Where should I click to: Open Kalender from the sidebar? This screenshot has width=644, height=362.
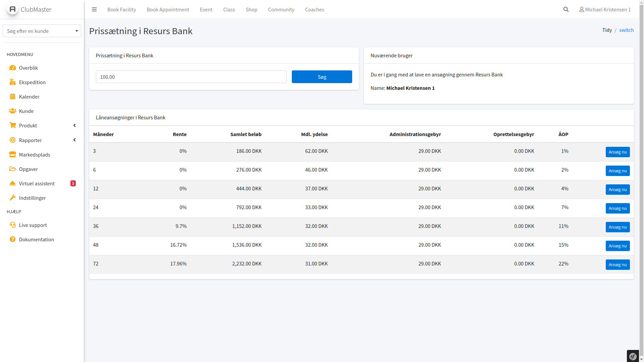(29, 97)
